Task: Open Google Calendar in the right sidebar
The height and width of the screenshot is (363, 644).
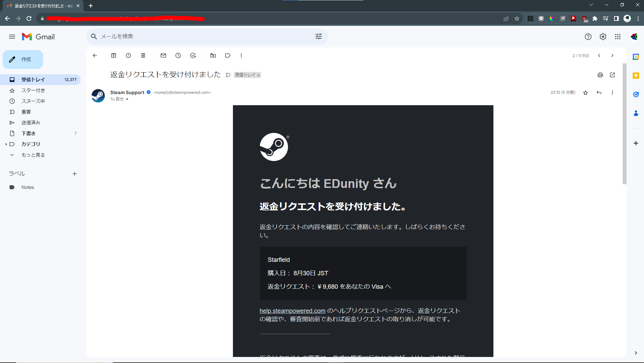Action: pyautogui.click(x=636, y=57)
